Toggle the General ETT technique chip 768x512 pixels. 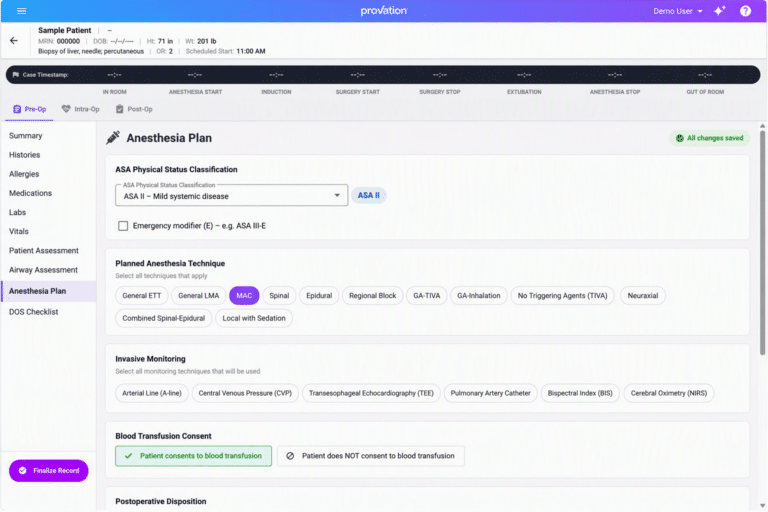[142, 295]
